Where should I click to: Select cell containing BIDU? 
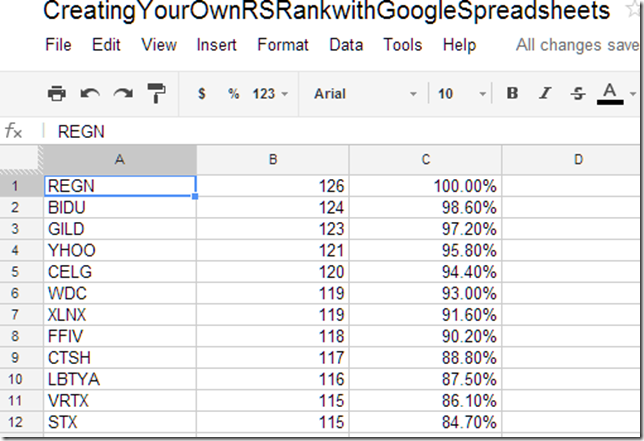point(120,207)
